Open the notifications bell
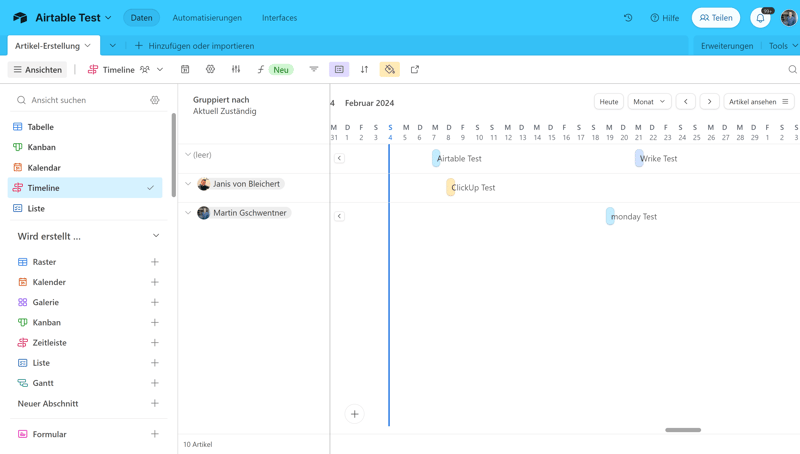This screenshot has width=800, height=454. (760, 18)
